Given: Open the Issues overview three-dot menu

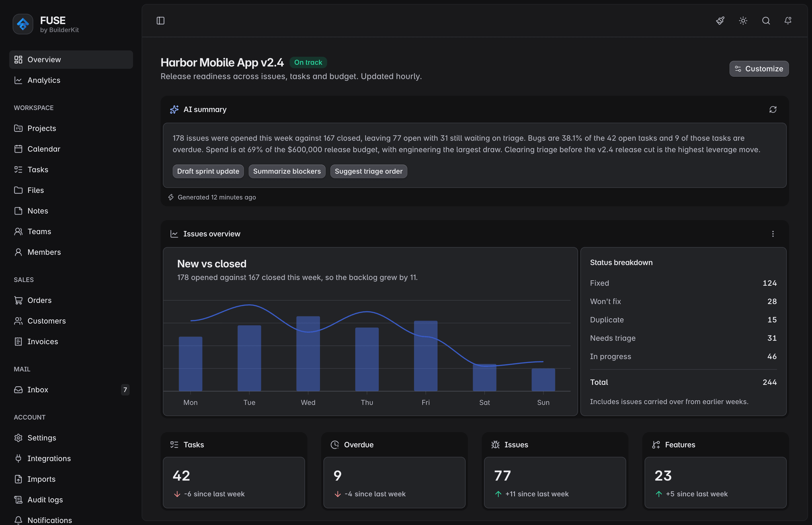Looking at the screenshot, I should coord(773,234).
